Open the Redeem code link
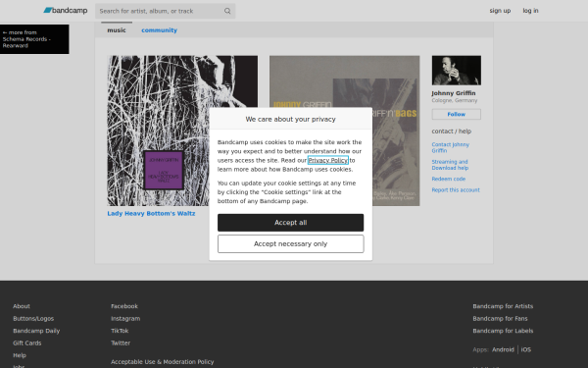The width and height of the screenshot is (588, 368). [448, 179]
